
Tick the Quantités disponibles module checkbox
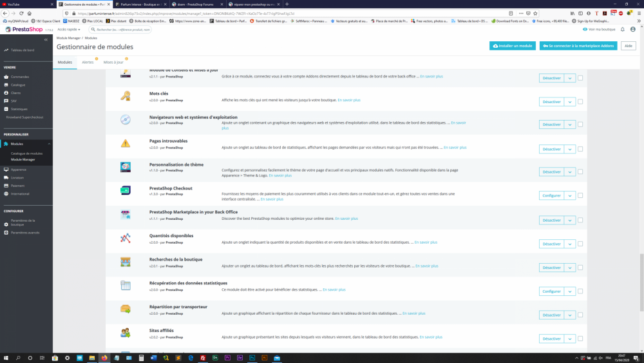click(580, 244)
